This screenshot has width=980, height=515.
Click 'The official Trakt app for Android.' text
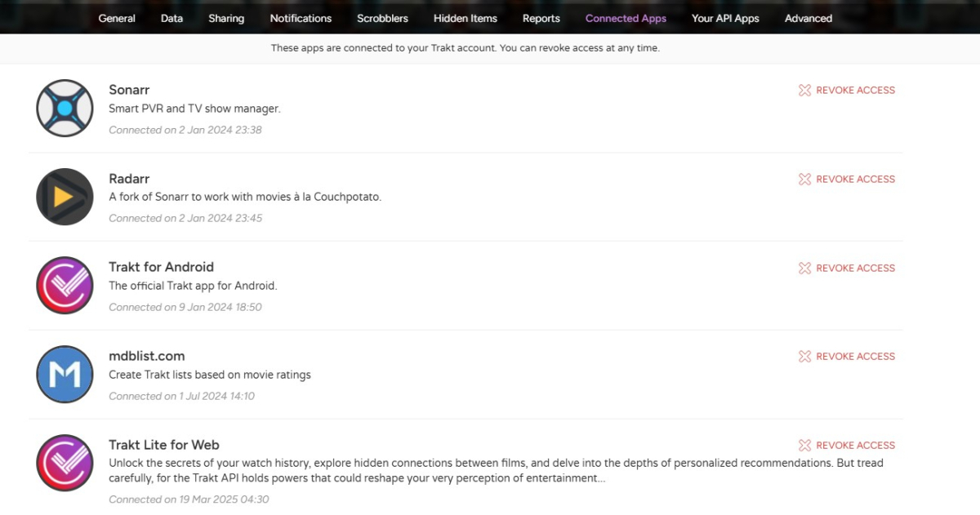(x=194, y=286)
